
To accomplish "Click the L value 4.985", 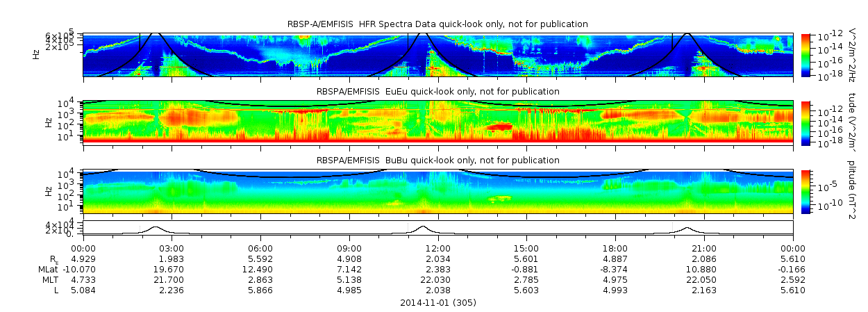I will 349,290.
